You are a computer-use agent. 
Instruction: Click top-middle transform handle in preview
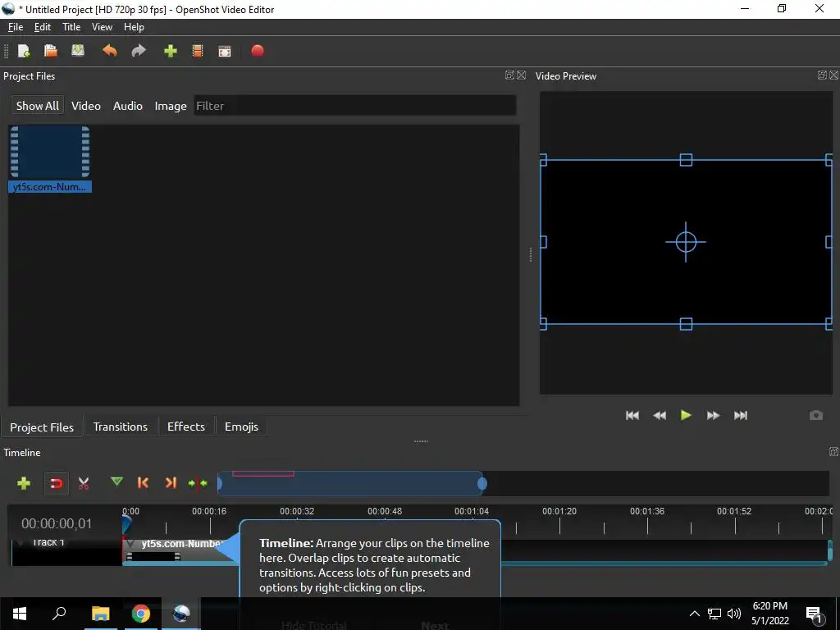pos(686,160)
